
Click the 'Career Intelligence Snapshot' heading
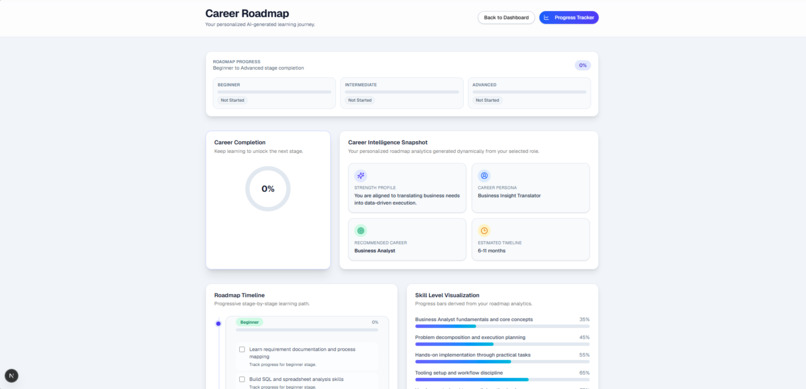tap(388, 142)
